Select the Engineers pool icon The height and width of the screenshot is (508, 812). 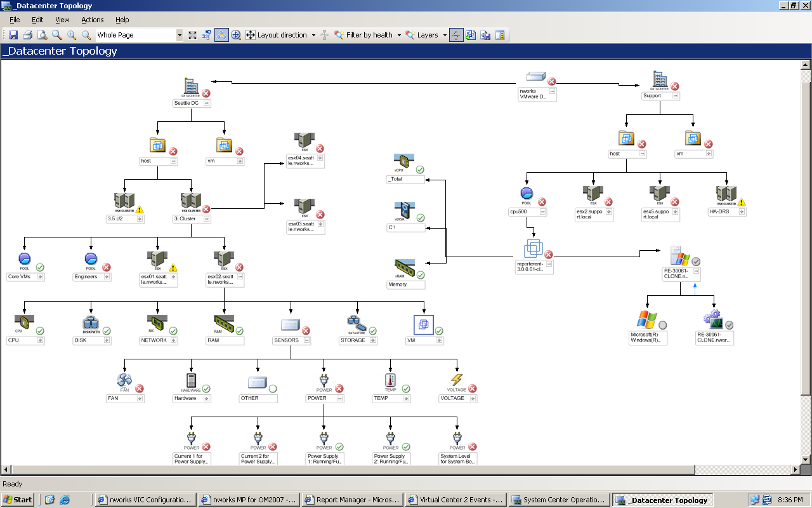point(91,260)
